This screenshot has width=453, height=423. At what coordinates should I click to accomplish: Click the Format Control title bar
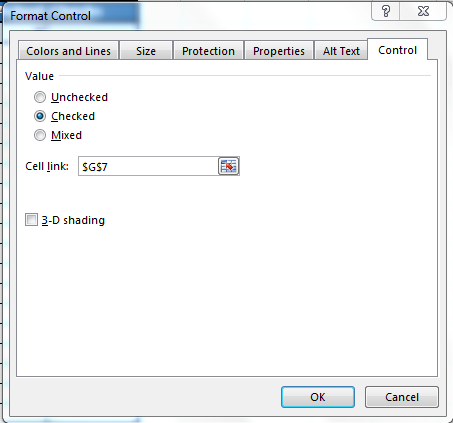[x=187, y=15]
